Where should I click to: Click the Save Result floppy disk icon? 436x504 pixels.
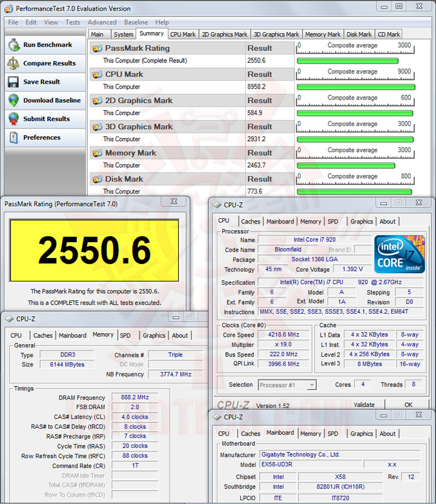(x=13, y=82)
